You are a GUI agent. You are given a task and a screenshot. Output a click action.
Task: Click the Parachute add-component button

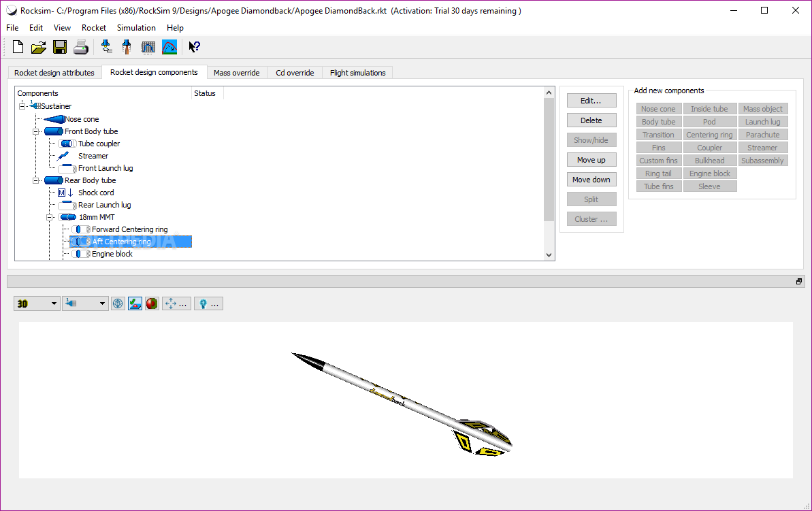pos(763,135)
